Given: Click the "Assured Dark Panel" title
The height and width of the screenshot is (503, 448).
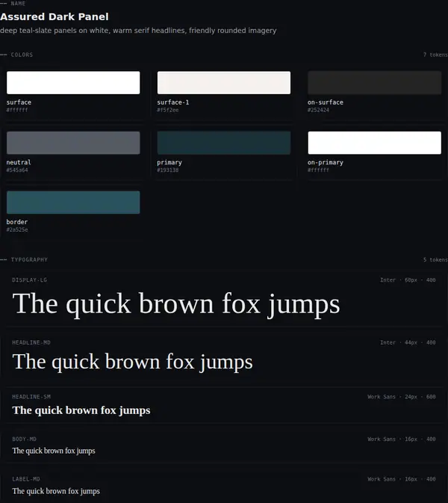Looking at the screenshot, I should tap(55, 16).
